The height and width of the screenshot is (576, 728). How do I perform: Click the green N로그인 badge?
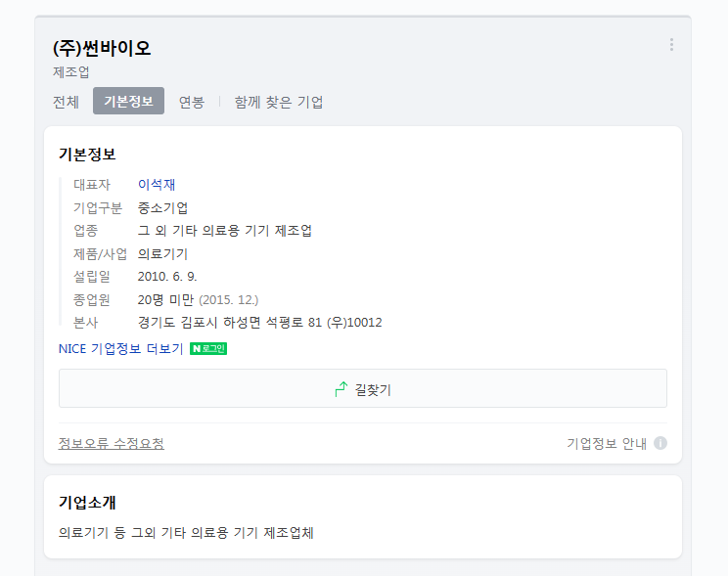click(208, 348)
